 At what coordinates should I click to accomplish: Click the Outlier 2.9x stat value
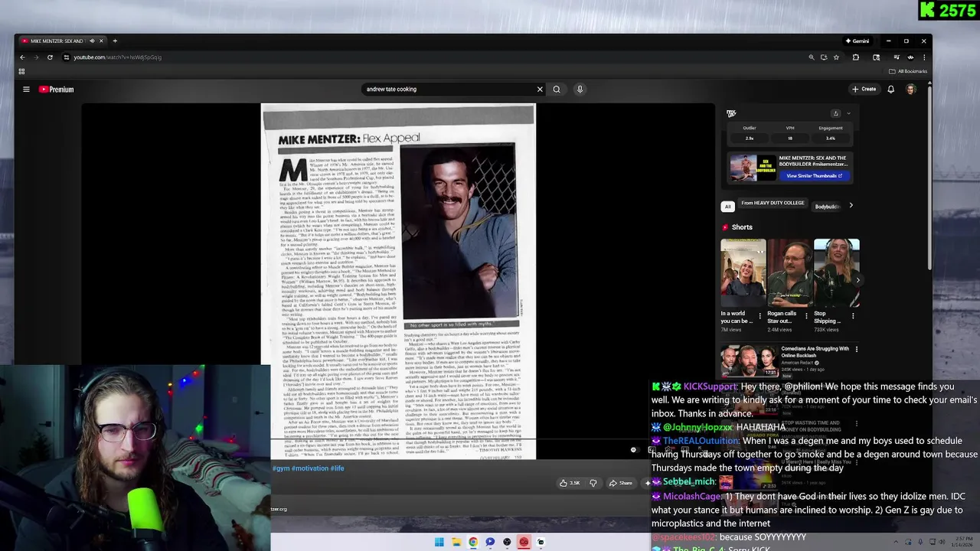[x=750, y=139]
